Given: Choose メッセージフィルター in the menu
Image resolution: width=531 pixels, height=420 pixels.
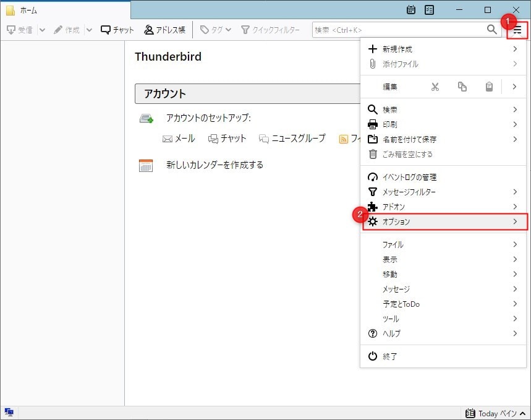Looking at the screenshot, I should 445,192.
